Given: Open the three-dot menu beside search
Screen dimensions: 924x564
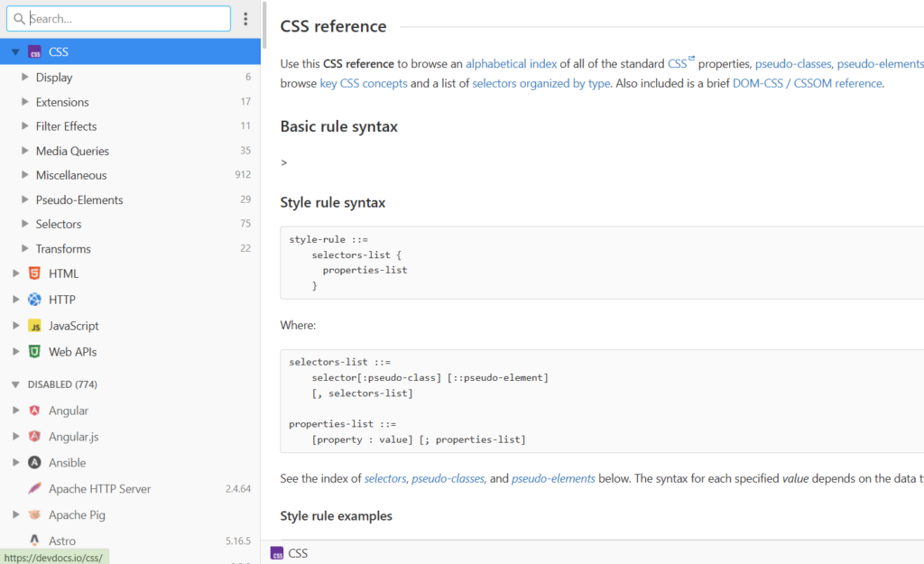Looking at the screenshot, I should click(245, 19).
